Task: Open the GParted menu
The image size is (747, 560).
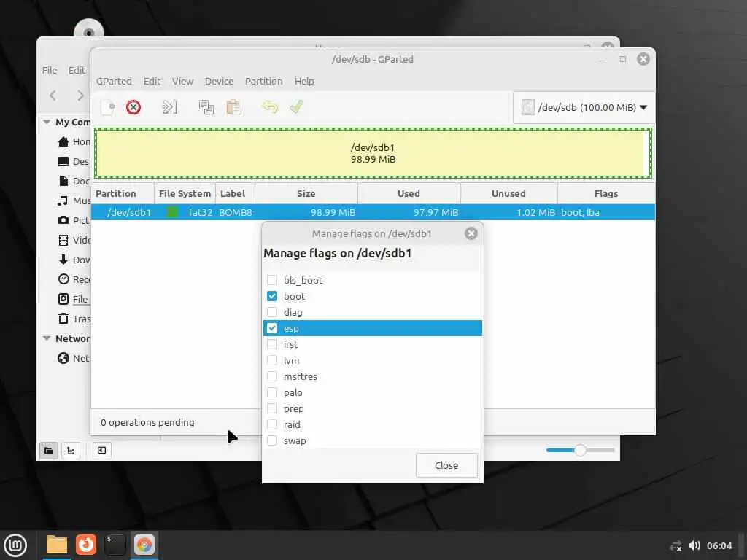Action: [114, 82]
